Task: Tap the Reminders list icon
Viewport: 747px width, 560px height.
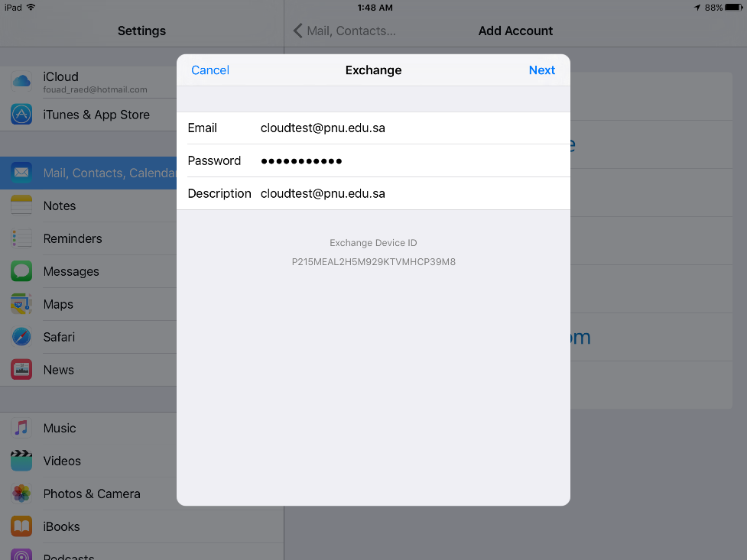Action: click(x=21, y=238)
